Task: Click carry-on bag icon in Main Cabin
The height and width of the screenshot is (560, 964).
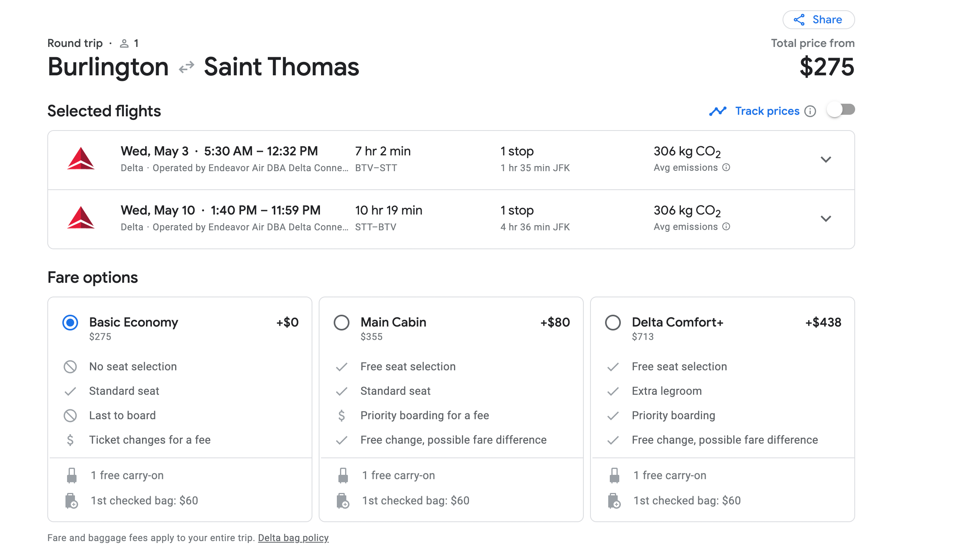Action: tap(343, 476)
